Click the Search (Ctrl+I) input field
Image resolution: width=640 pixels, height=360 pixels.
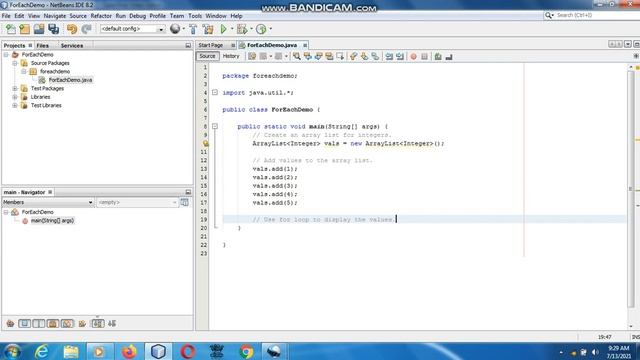(593, 16)
